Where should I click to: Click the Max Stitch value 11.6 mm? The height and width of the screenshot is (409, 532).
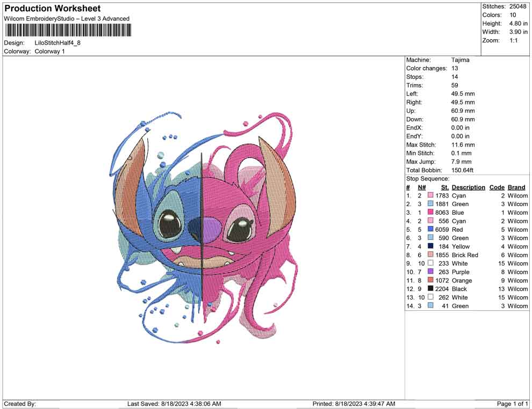click(x=463, y=145)
